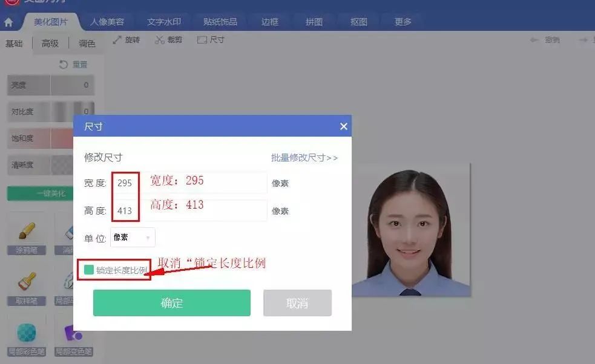Click the portrait photo on canvas
595x364 pixels.
pyautogui.click(x=411, y=230)
